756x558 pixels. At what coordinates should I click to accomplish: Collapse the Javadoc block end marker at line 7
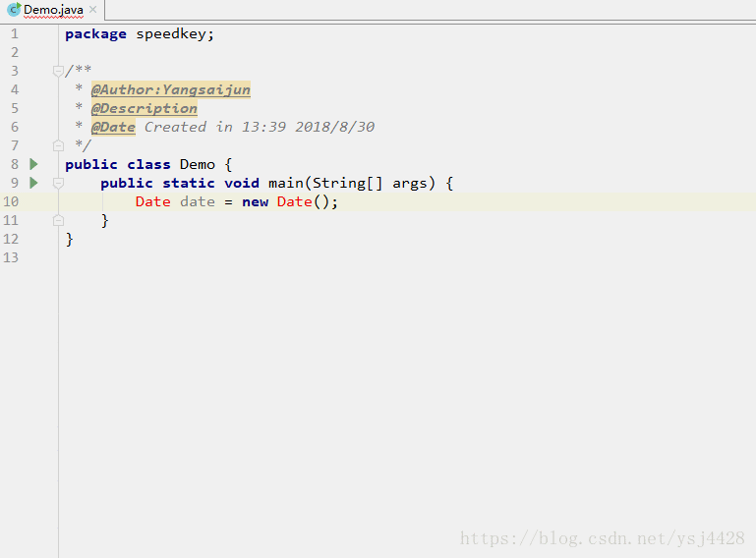[58, 145]
